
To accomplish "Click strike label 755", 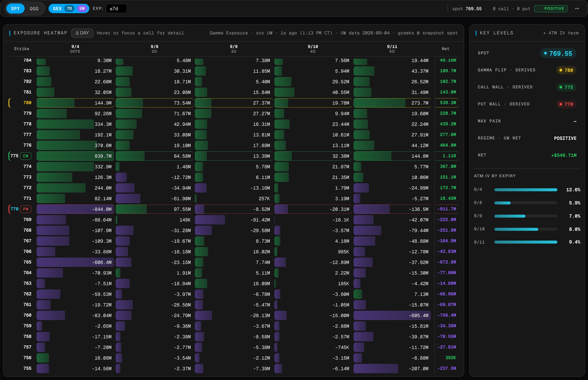I will (27, 368).
